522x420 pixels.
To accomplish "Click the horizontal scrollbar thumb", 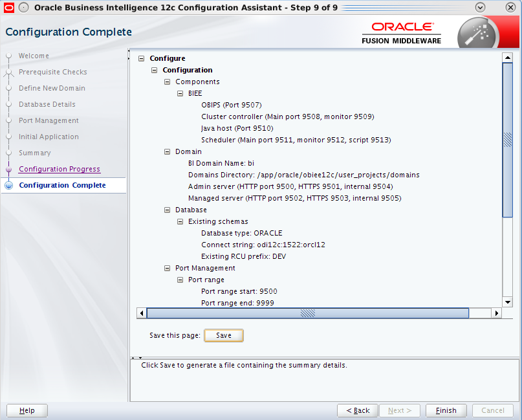I will [x=308, y=313].
